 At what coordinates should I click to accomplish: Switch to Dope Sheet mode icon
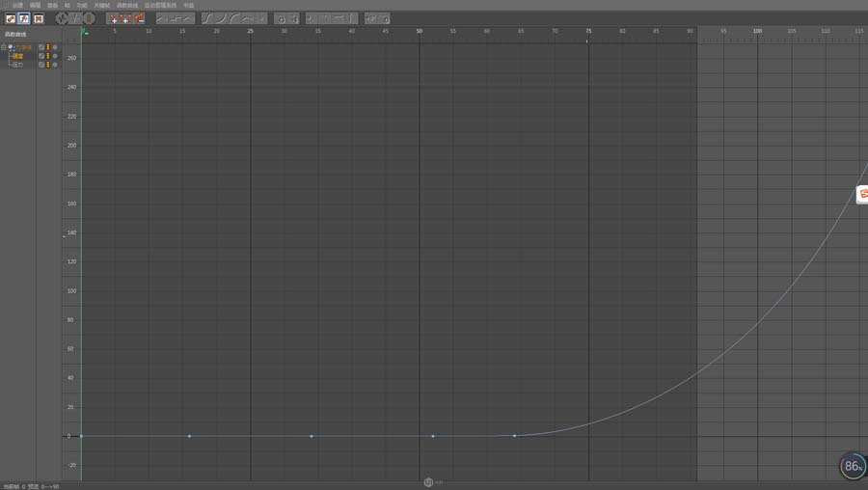[11, 19]
